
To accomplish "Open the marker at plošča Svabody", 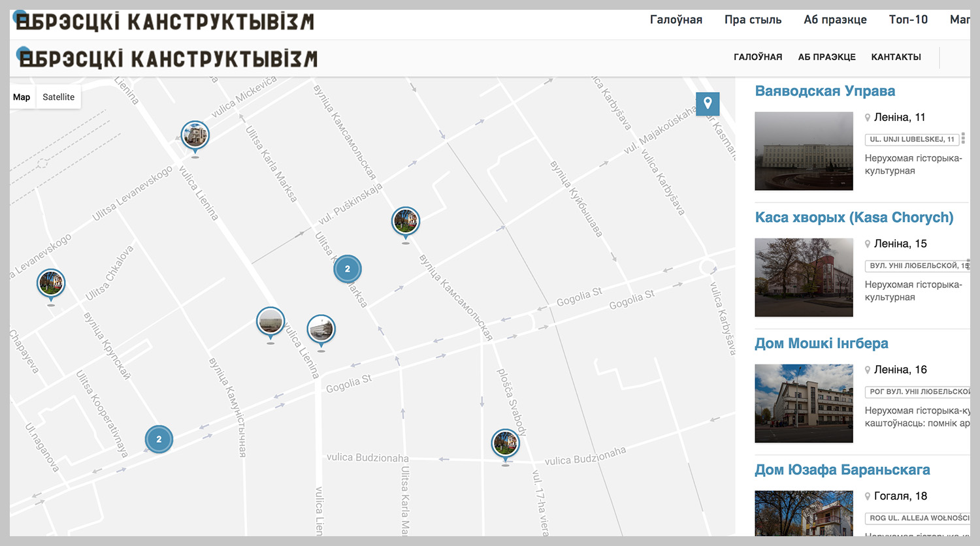I will (505, 445).
